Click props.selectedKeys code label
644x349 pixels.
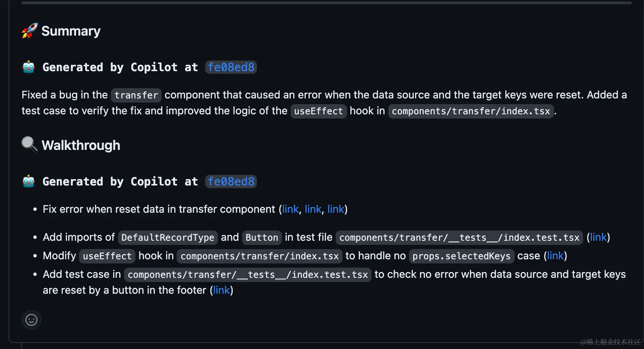point(461,256)
